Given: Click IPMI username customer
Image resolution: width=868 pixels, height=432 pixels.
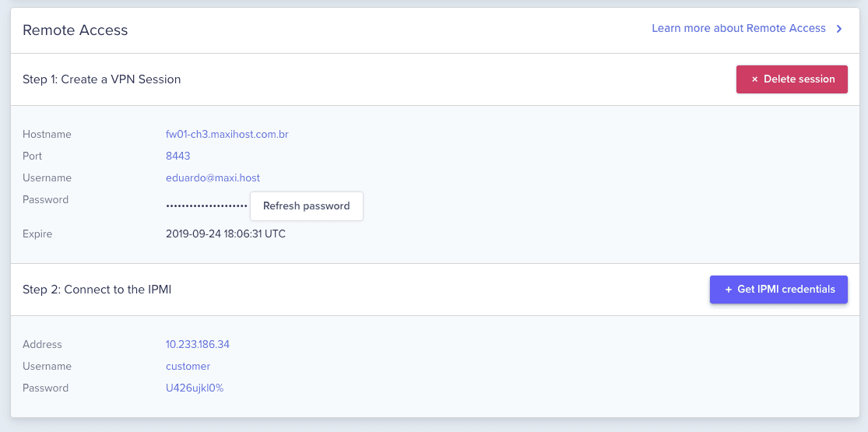Looking at the screenshot, I should [x=188, y=367].
